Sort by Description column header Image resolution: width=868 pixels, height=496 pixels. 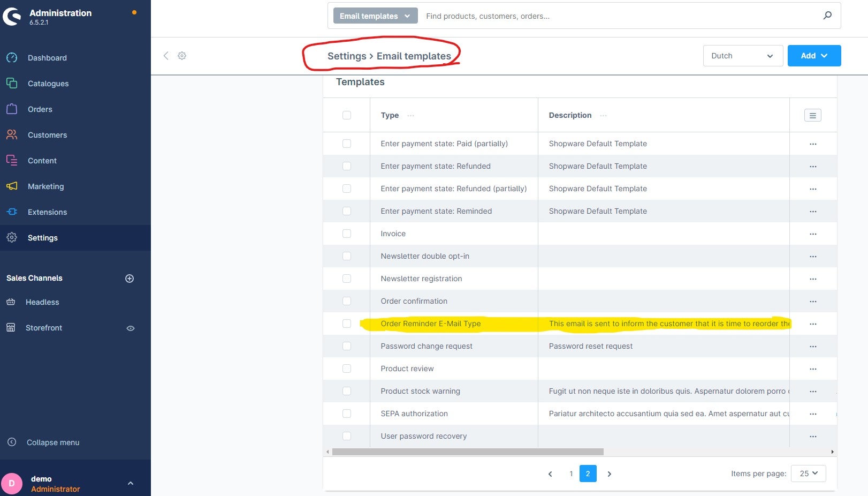click(x=570, y=115)
